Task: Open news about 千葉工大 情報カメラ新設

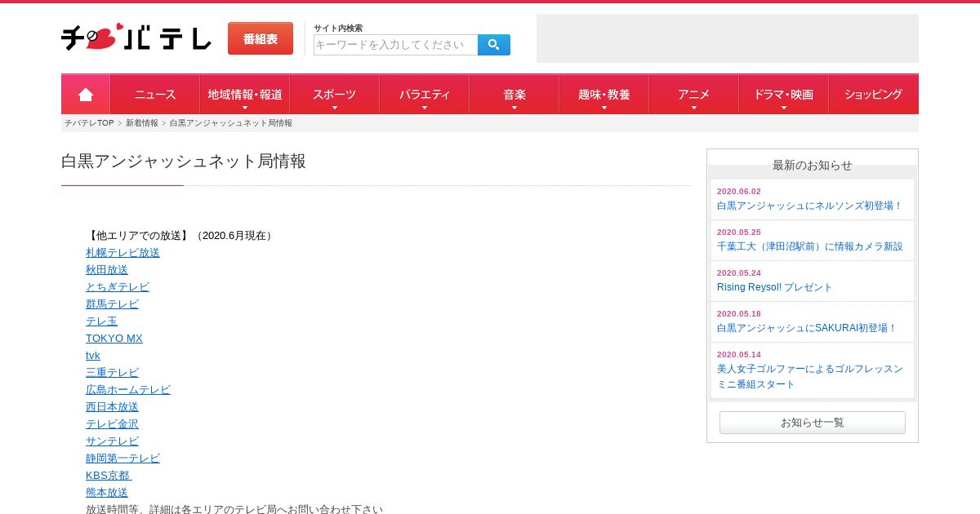Action: tap(809, 246)
